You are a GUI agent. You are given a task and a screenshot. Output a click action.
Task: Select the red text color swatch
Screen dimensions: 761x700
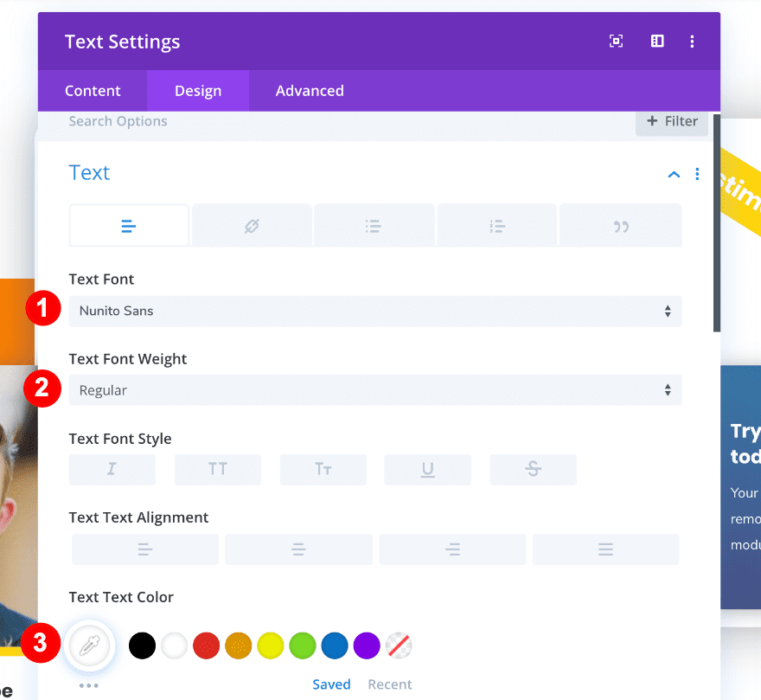206,645
